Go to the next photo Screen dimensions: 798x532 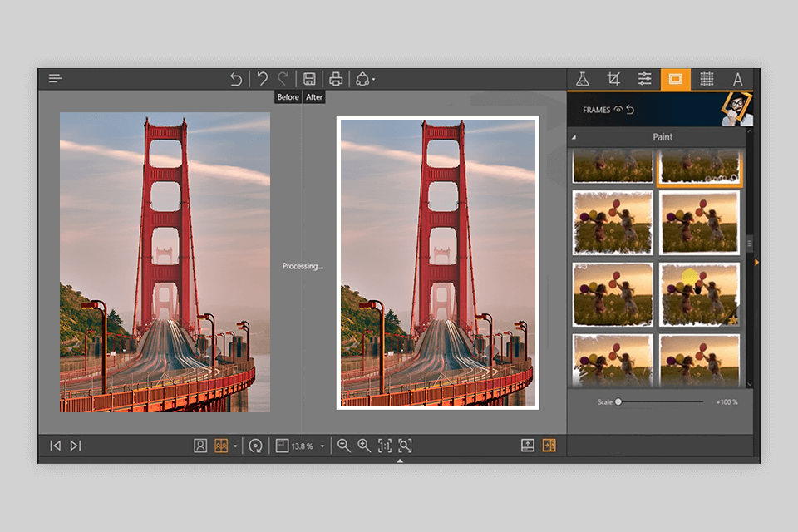[x=76, y=446]
